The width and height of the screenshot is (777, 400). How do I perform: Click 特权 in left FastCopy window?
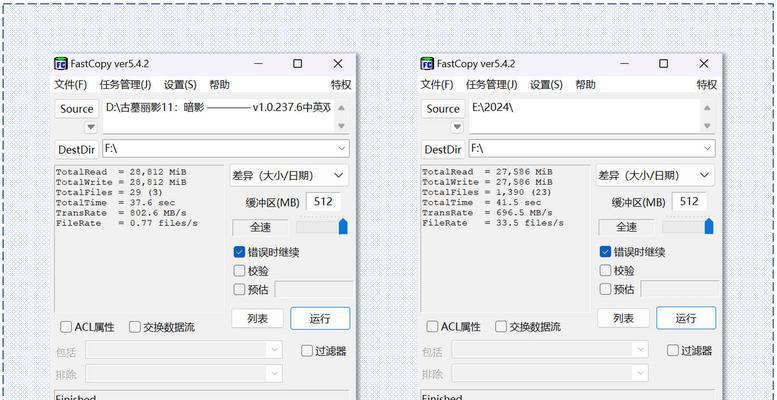click(341, 85)
